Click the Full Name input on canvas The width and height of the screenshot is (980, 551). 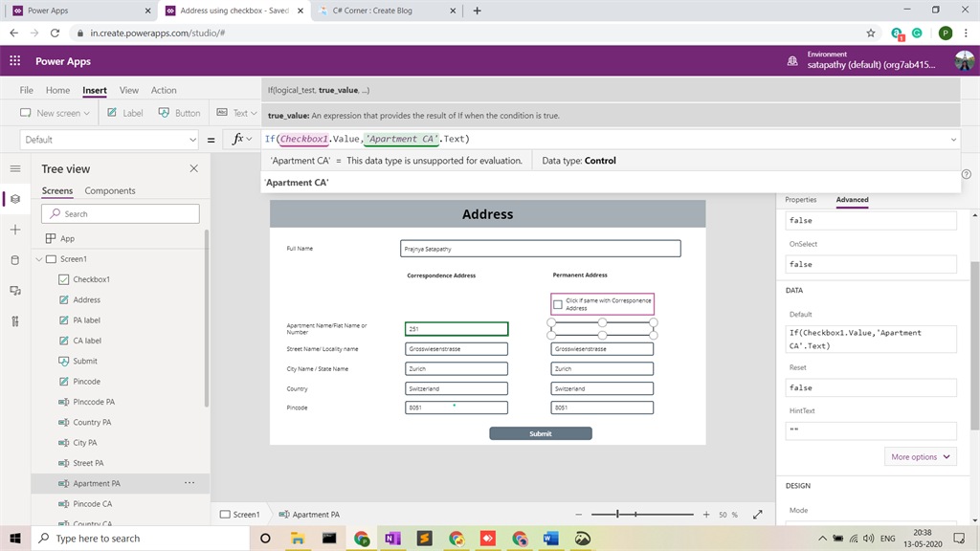[541, 249]
